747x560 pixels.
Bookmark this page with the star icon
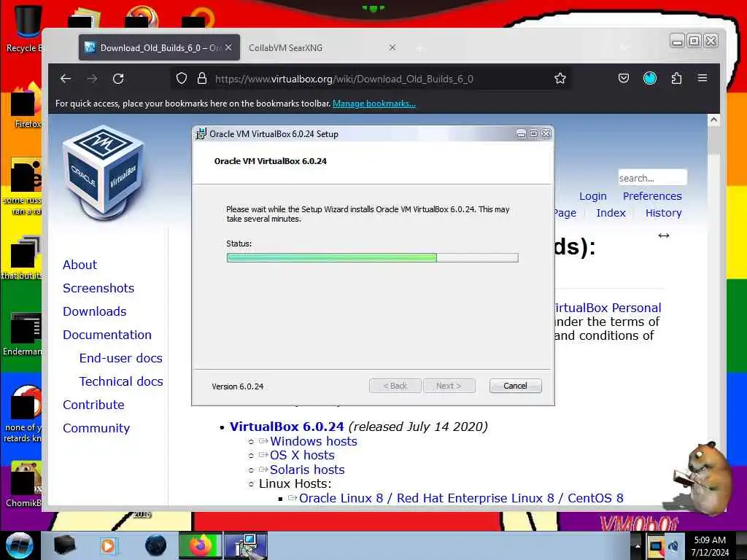point(560,79)
